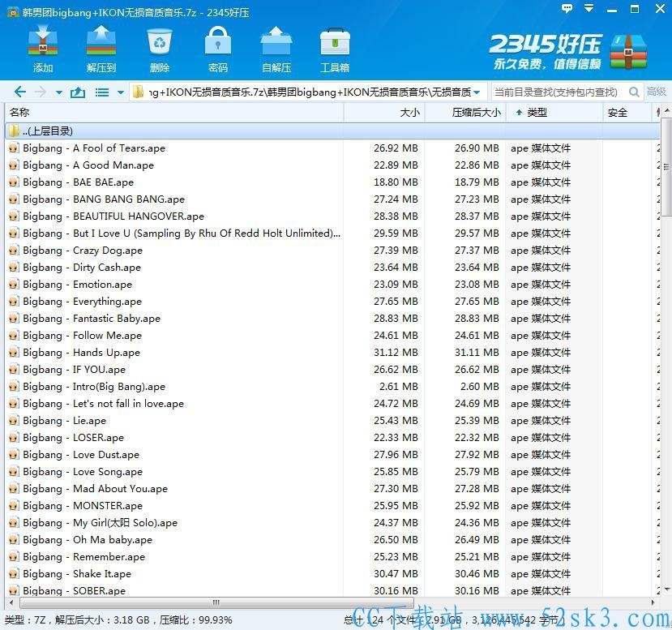This screenshot has width=672, height=630.
Task: Click file icon of Hands Up.ape
Action: click(14, 353)
